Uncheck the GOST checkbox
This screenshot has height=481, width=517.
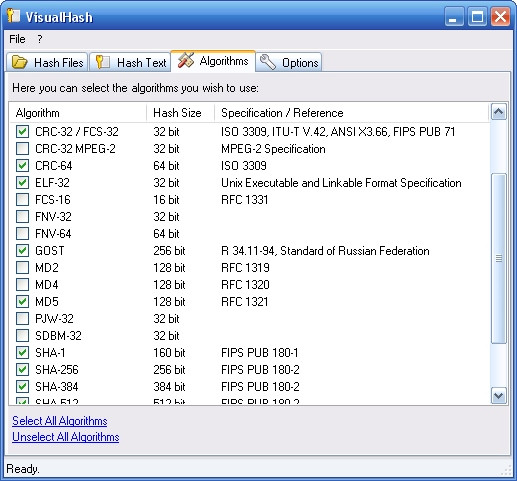22,251
